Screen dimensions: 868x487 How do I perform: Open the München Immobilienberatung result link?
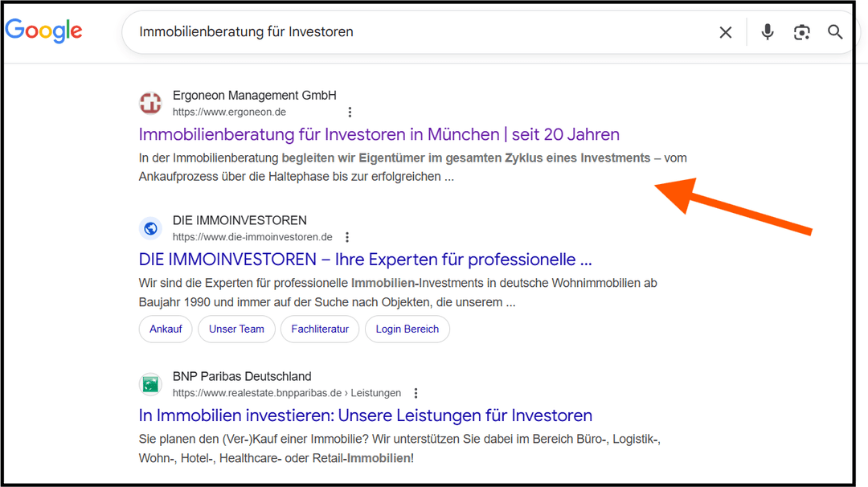click(379, 134)
